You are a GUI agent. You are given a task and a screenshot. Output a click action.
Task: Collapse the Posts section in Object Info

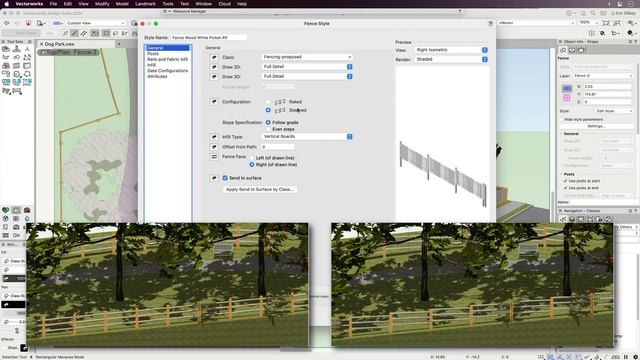562,174
